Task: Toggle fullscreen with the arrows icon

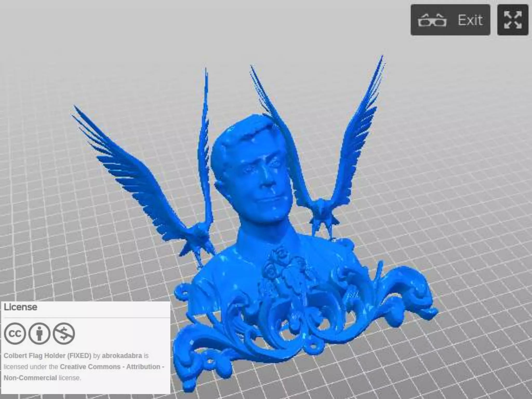Action: coord(513,20)
